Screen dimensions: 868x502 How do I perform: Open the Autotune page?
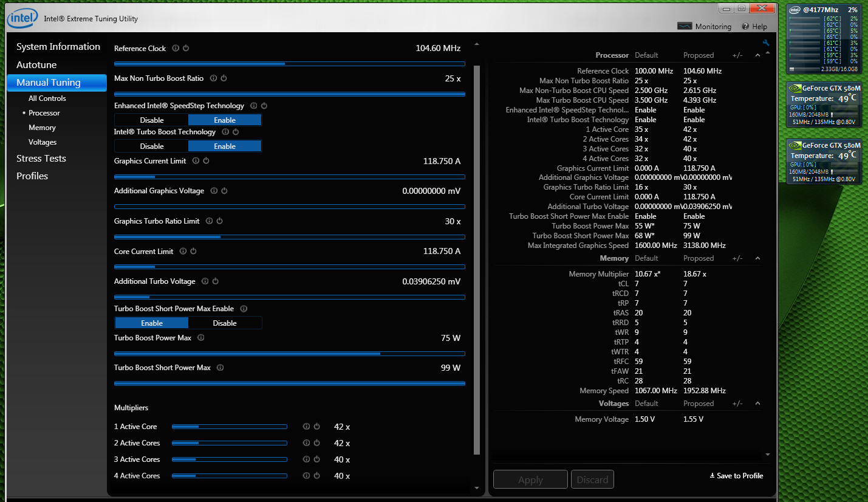click(x=36, y=65)
